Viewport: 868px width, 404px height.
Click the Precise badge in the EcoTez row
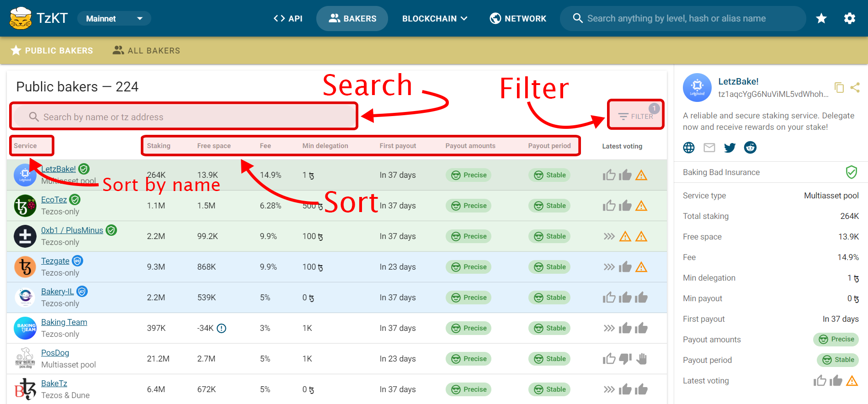(469, 206)
